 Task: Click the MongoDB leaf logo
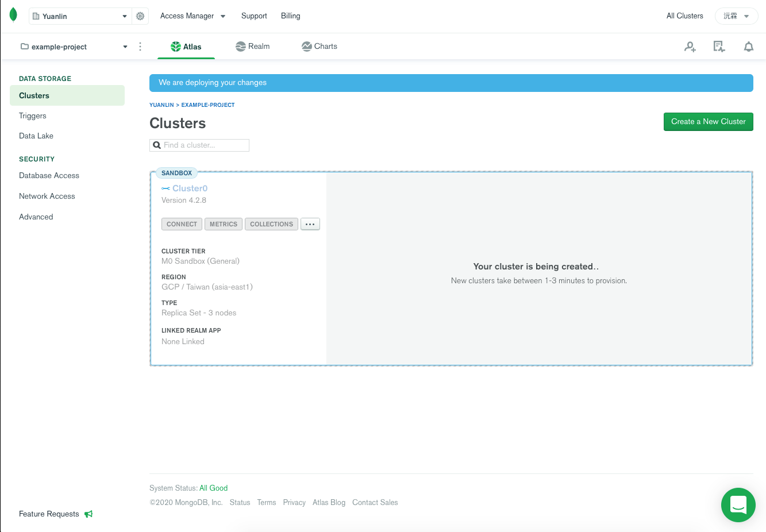(x=13, y=16)
